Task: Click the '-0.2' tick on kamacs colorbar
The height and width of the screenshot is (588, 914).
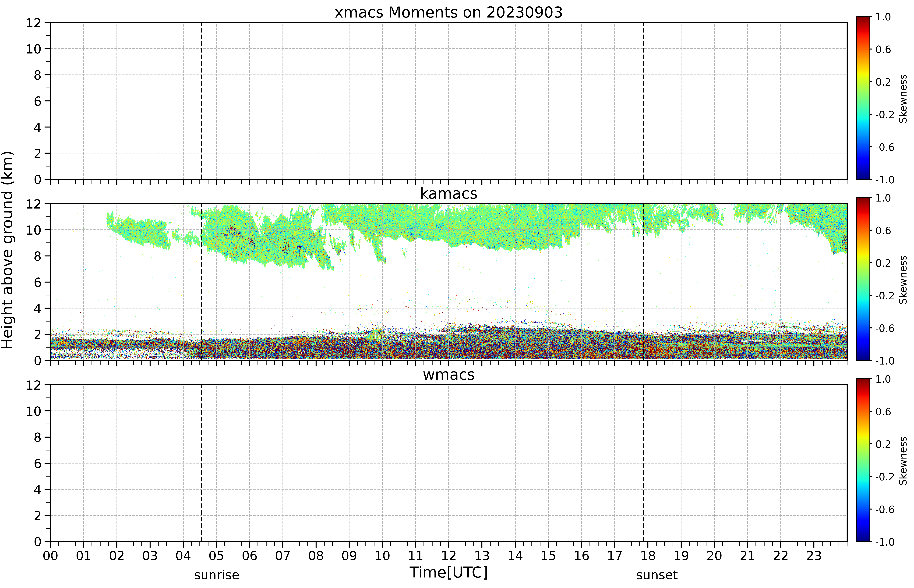Action: 885,296
